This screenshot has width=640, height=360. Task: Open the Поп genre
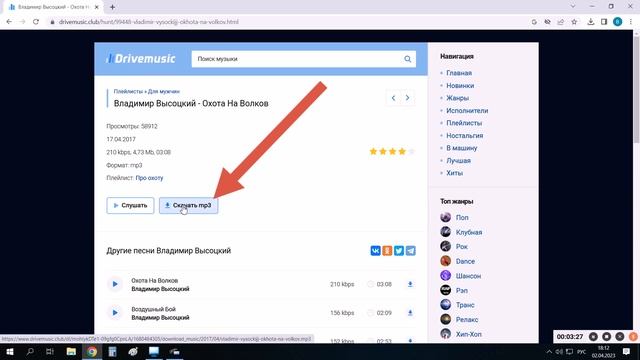(462, 218)
